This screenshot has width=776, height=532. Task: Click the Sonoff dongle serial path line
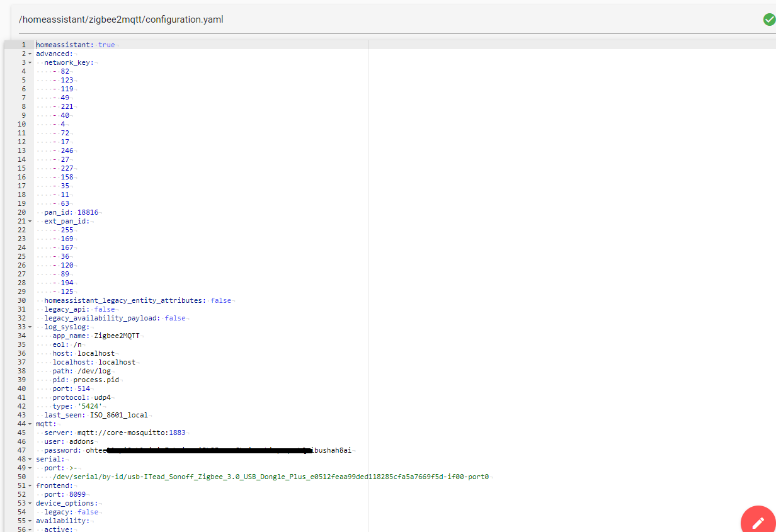(x=271, y=477)
